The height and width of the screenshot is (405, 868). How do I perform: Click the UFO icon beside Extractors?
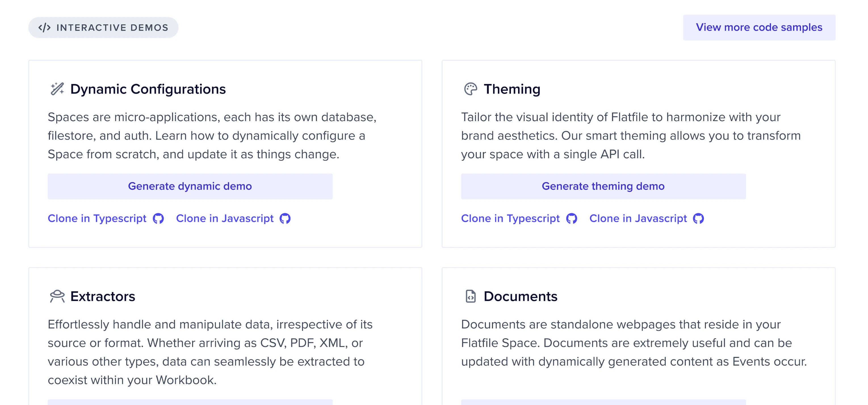click(x=57, y=296)
